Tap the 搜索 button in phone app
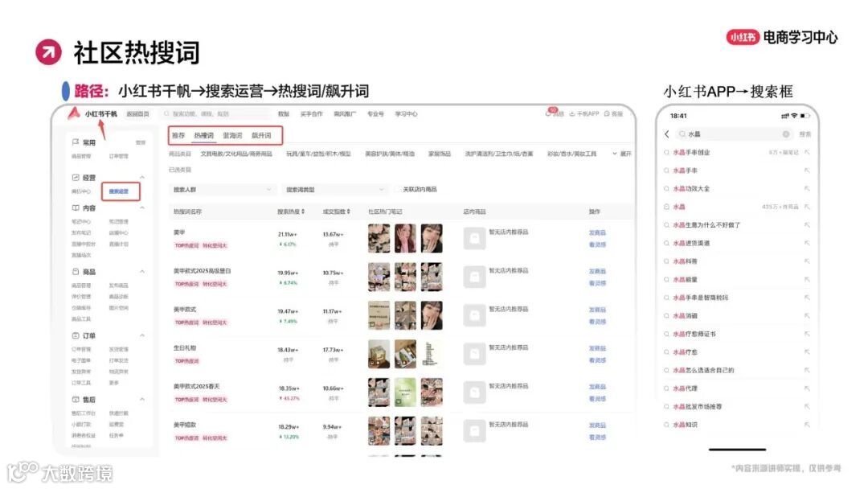 805,134
